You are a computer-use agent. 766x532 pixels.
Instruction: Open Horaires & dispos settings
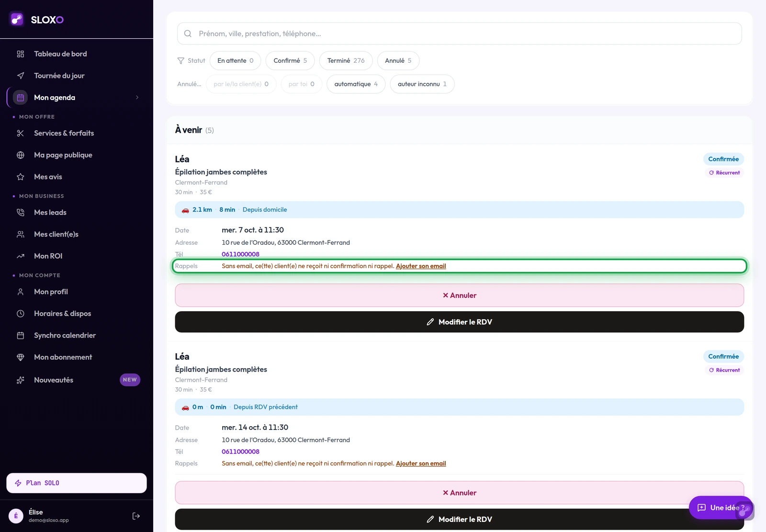[77, 314]
